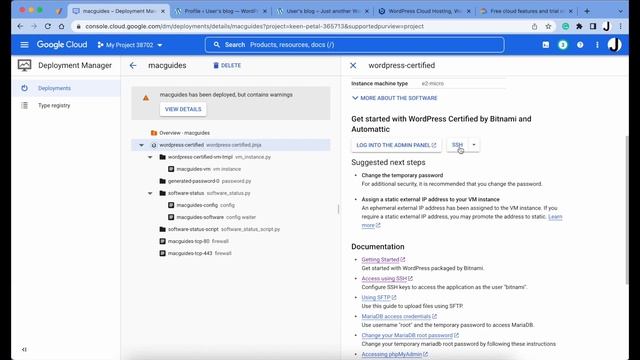Select macguides-software config waiter resource

point(231,217)
